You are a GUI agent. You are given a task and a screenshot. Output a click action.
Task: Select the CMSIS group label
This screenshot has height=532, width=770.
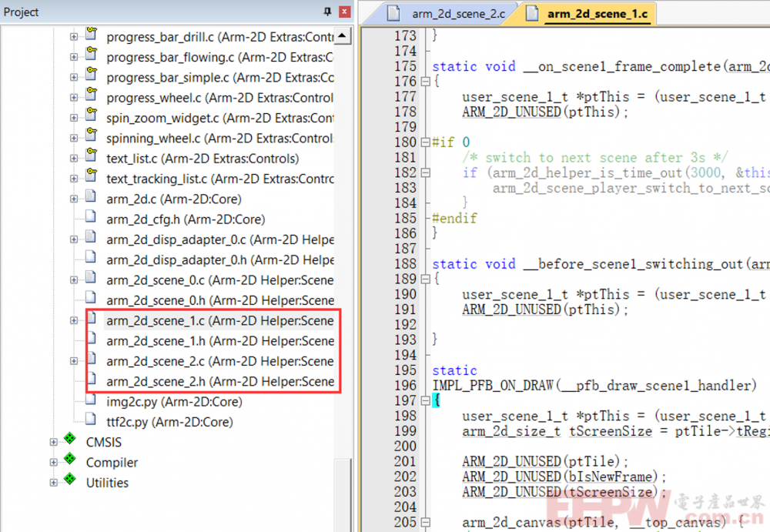tap(104, 442)
